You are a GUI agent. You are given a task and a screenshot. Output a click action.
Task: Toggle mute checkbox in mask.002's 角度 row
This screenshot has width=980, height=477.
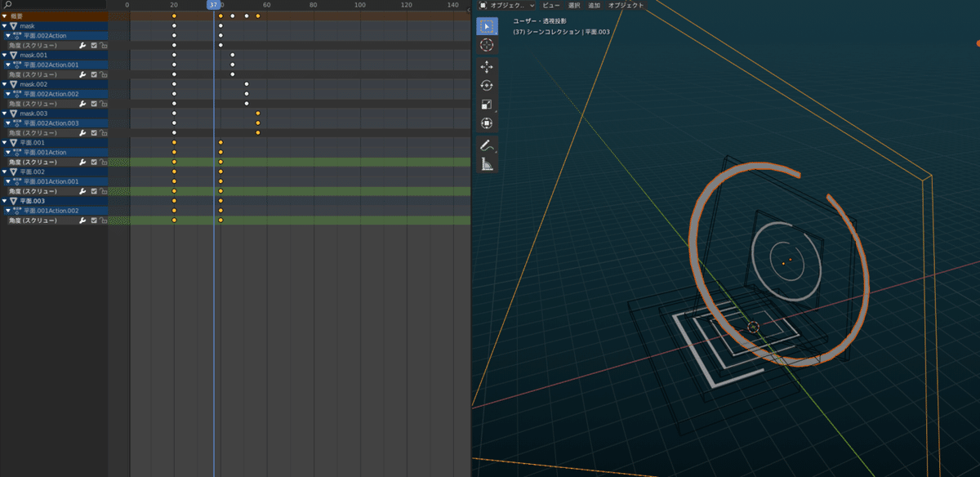pyautogui.click(x=94, y=104)
